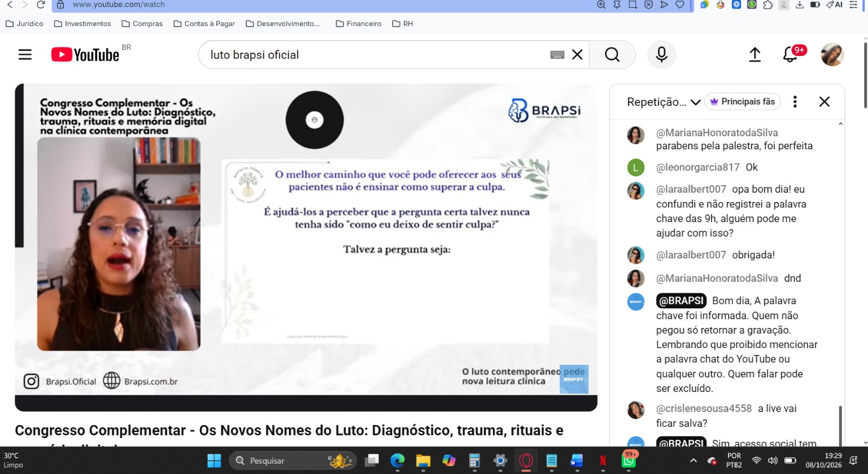Open @crislenesousa4558 chat author
Image resolution: width=868 pixels, height=474 pixels.
coord(704,408)
